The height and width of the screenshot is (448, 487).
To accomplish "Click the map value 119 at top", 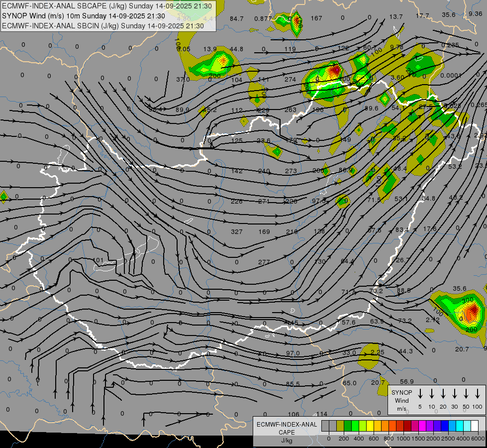I will (x=290, y=49).
